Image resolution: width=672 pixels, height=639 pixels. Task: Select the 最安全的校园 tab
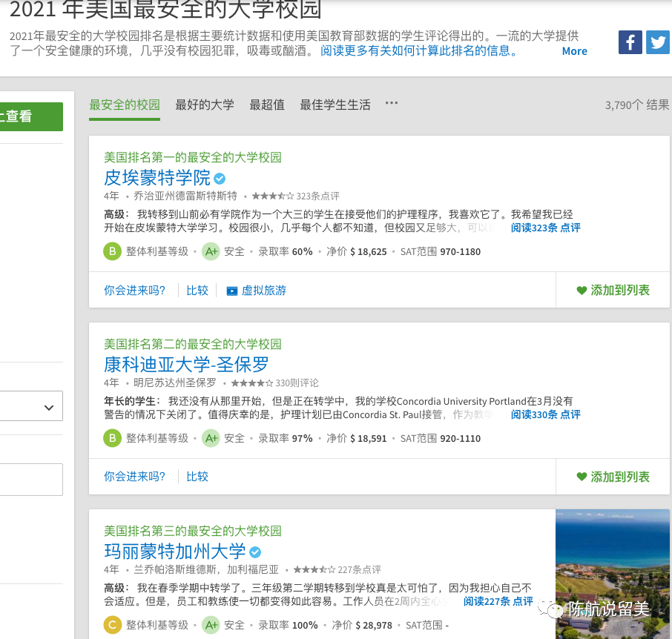tap(125, 105)
